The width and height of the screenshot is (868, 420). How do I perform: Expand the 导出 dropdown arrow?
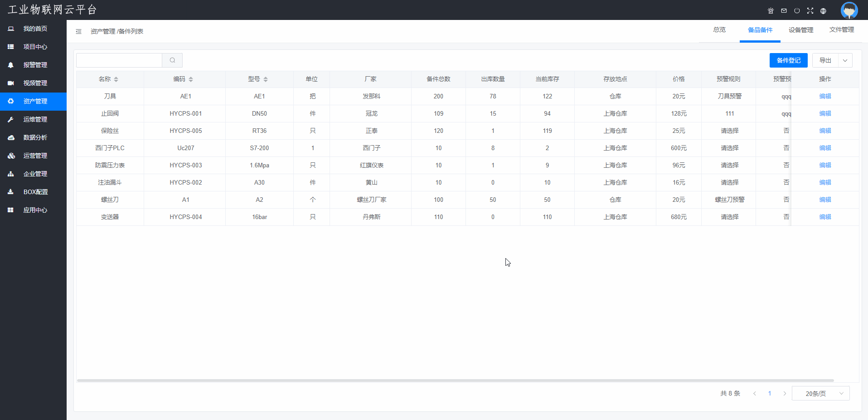pos(845,60)
